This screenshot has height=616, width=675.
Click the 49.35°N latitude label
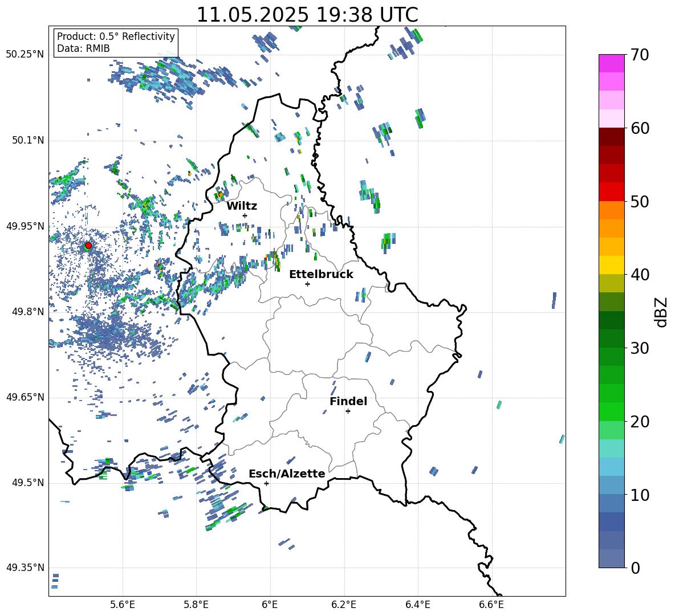pyautogui.click(x=25, y=568)
